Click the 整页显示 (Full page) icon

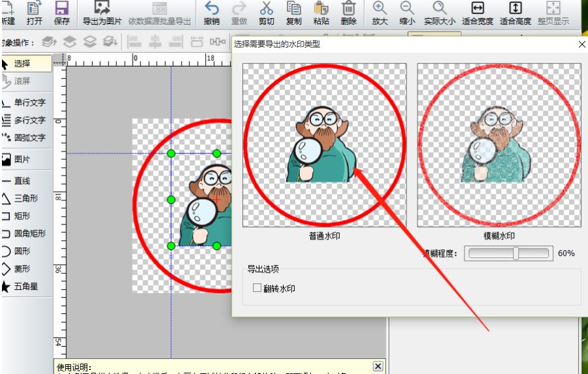553,8
